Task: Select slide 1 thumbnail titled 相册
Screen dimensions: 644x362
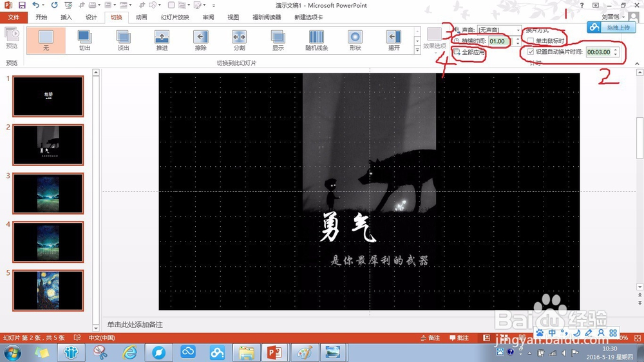Action: [48, 96]
